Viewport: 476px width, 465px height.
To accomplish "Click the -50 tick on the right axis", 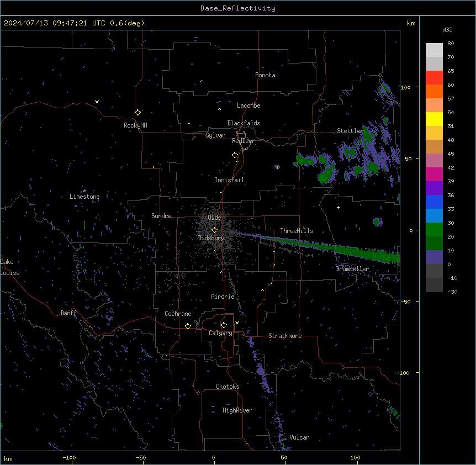I will (x=405, y=302).
